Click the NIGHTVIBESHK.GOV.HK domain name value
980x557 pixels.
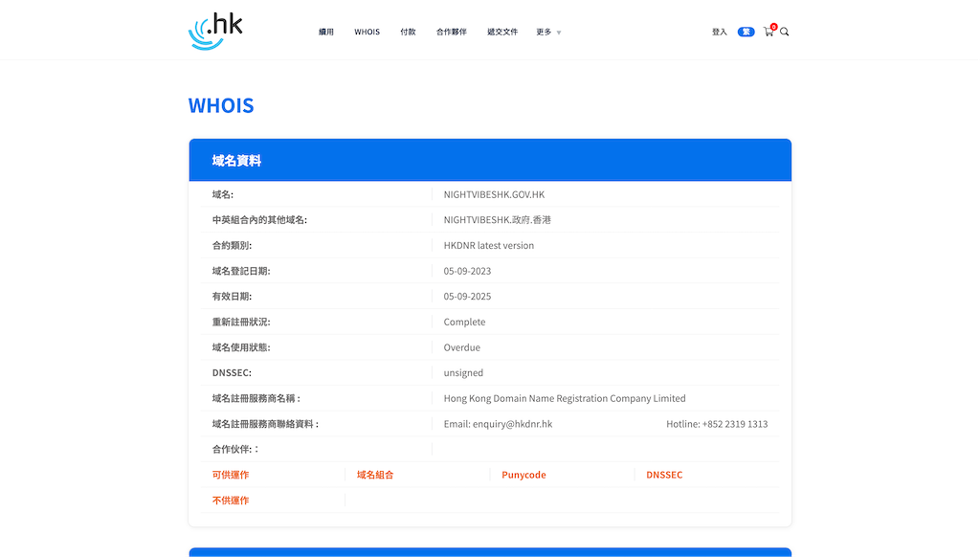pos(494,194)
